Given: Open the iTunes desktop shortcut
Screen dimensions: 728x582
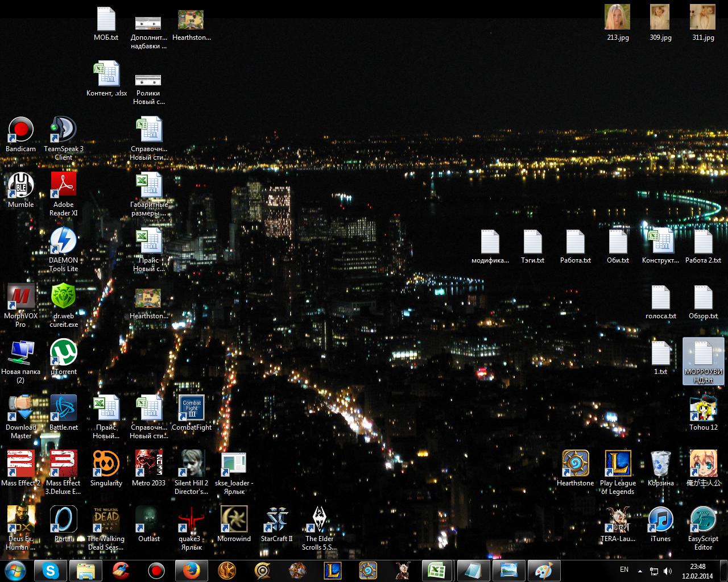Looking at the screenshot, I should 660,521.
